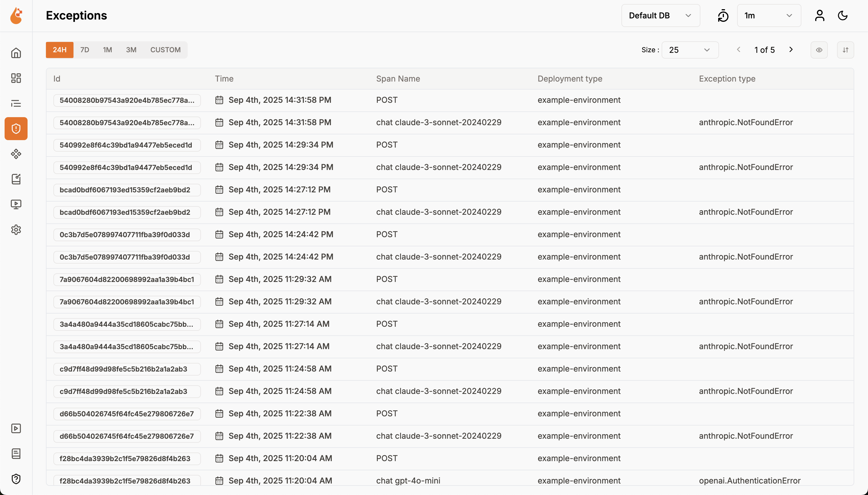Open Id 7a9067604d82... in the 11:29:32 POST row

pyautogui.click(x=127, y=279)
